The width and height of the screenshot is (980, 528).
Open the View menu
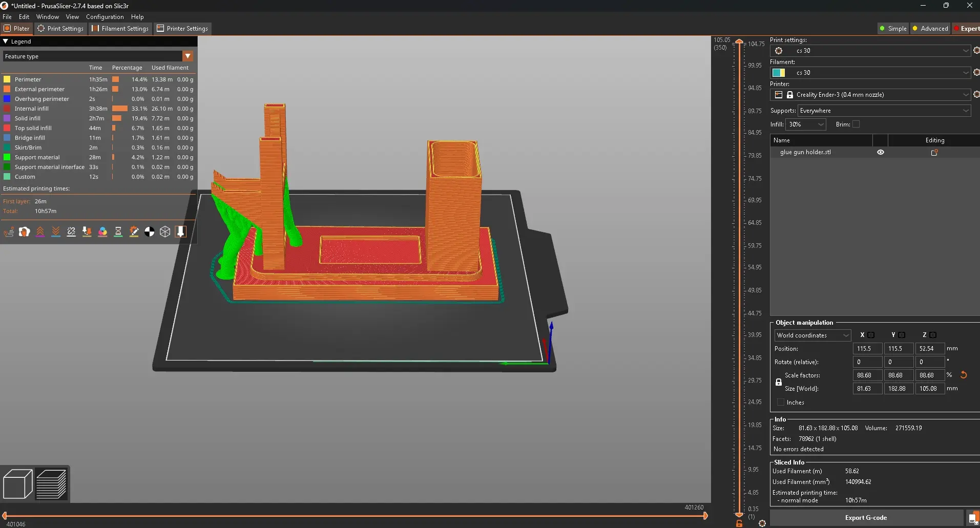(x=72, y=17)
